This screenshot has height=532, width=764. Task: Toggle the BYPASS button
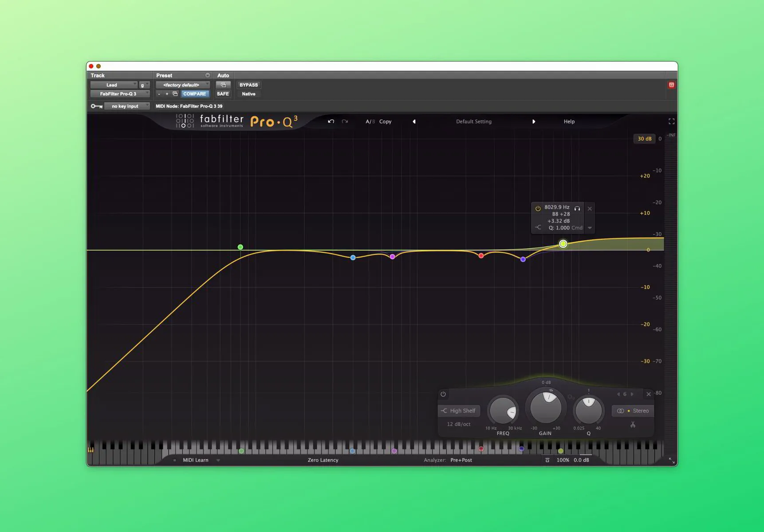pyautogui.click(x=248, y=85)
